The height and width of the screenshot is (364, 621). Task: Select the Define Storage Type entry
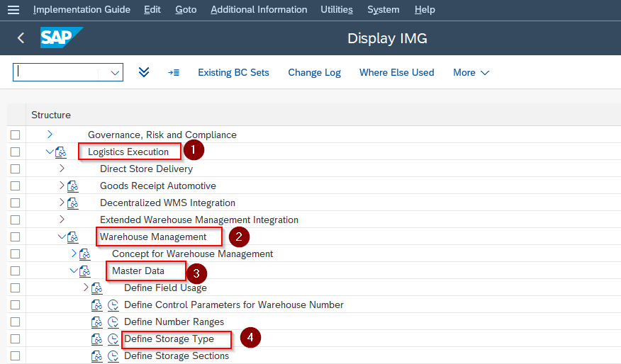169,339
